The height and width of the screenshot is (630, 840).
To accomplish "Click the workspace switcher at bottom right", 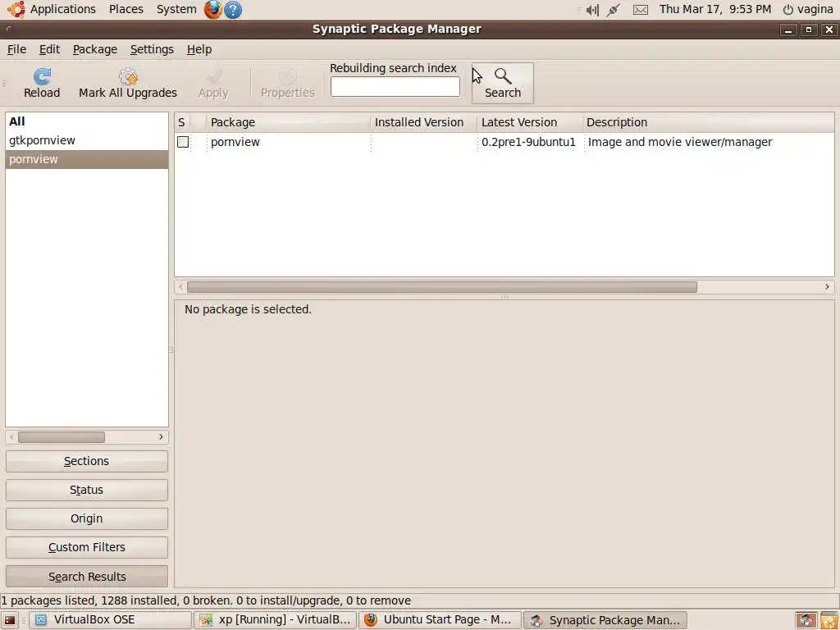I will [806, 620].
